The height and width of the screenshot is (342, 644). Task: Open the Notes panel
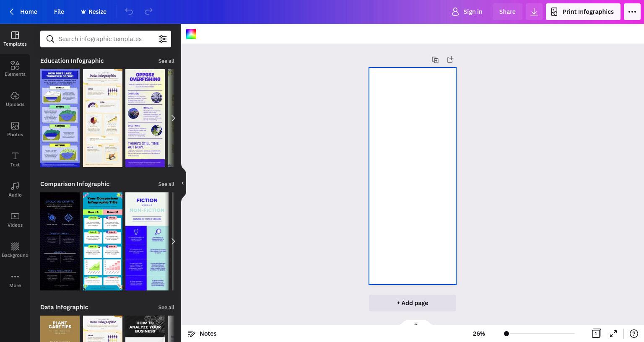pos(202,334)
